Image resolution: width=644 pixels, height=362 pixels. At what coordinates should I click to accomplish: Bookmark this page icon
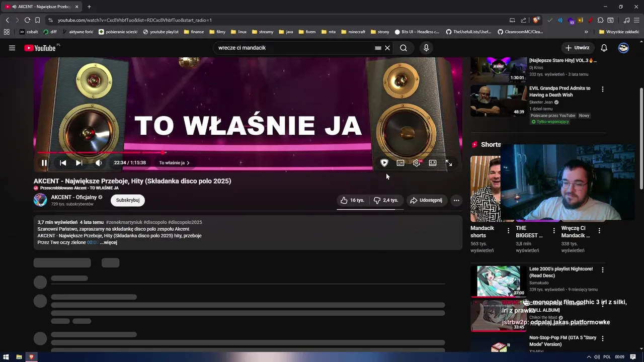37,20
